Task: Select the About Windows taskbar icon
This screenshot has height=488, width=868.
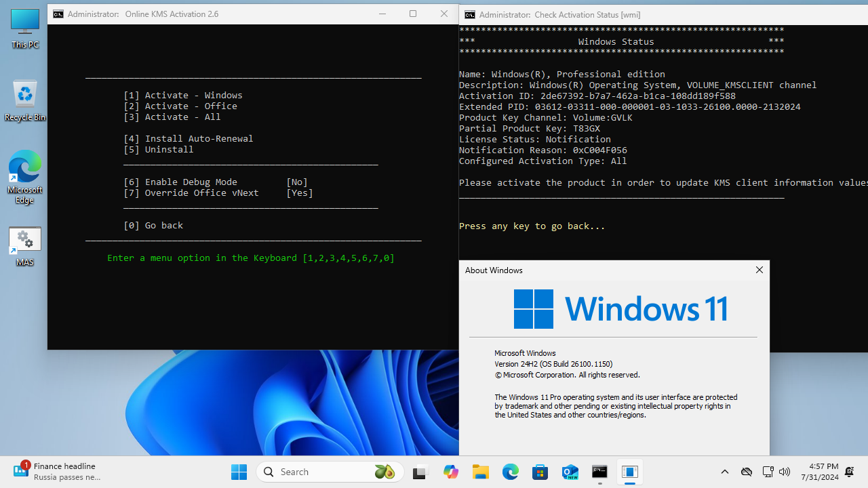Action: tap(630, 472)
